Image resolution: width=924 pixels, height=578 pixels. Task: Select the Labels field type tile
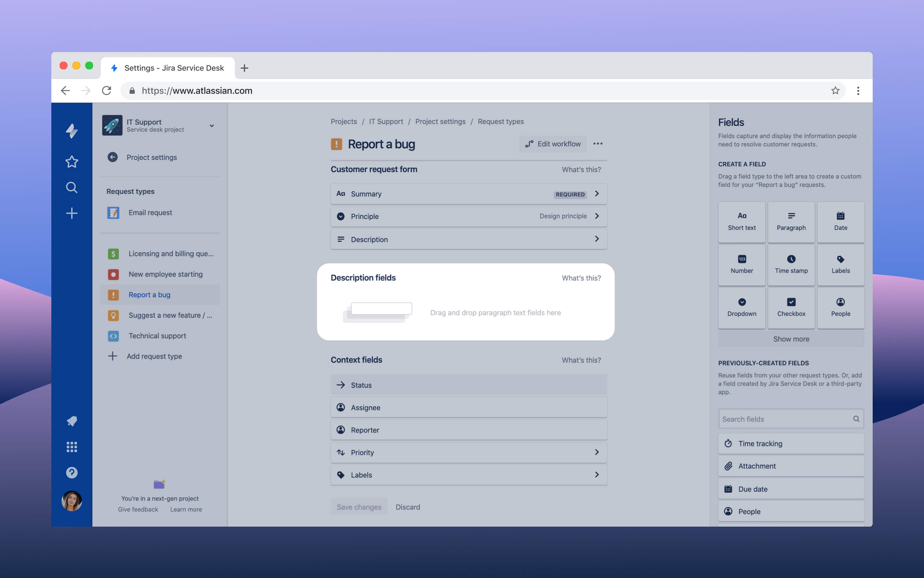pyautogui.click(x=840, y=265)
